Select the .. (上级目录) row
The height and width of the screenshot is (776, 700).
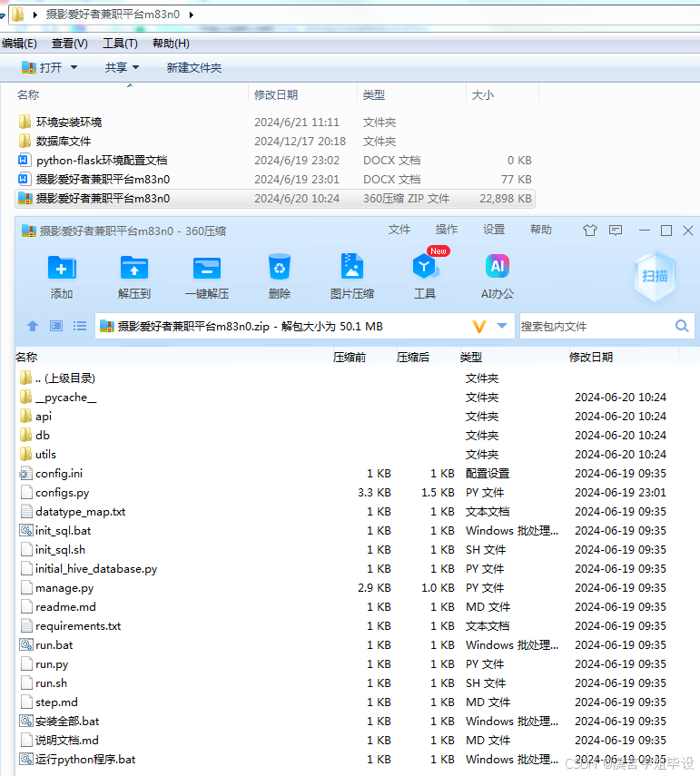(x=347, y=378)
